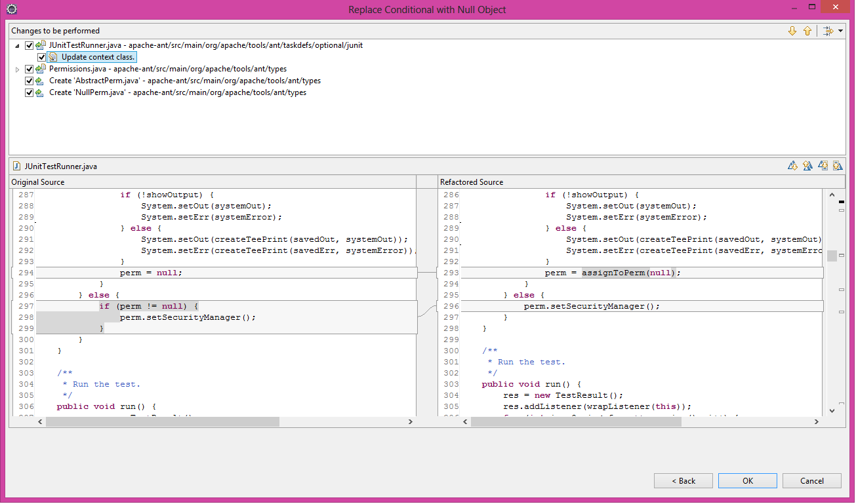Click 'perm = null;' line in Original Source
The height and width of the screenshot is (504, 856).
151,273
